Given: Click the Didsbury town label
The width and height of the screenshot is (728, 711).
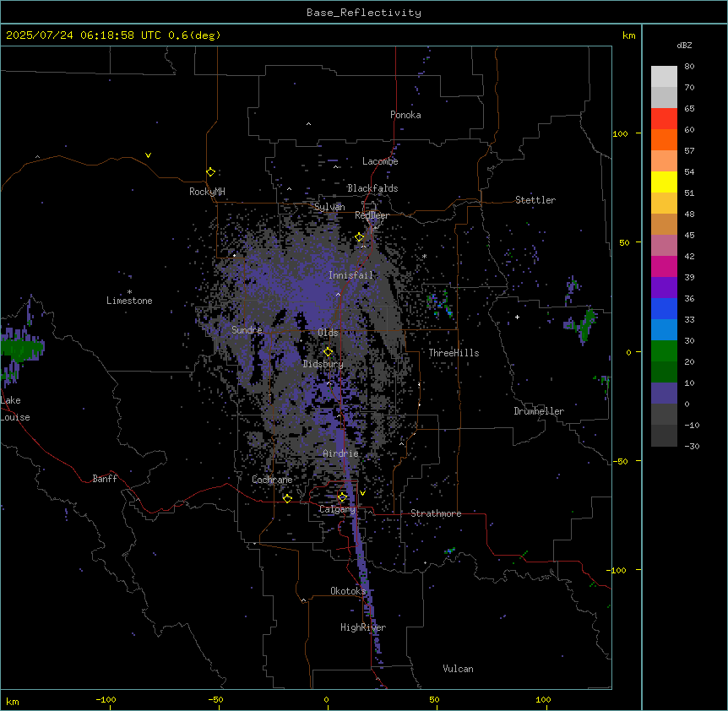Looking at the screenshot, I should (323, 364).
